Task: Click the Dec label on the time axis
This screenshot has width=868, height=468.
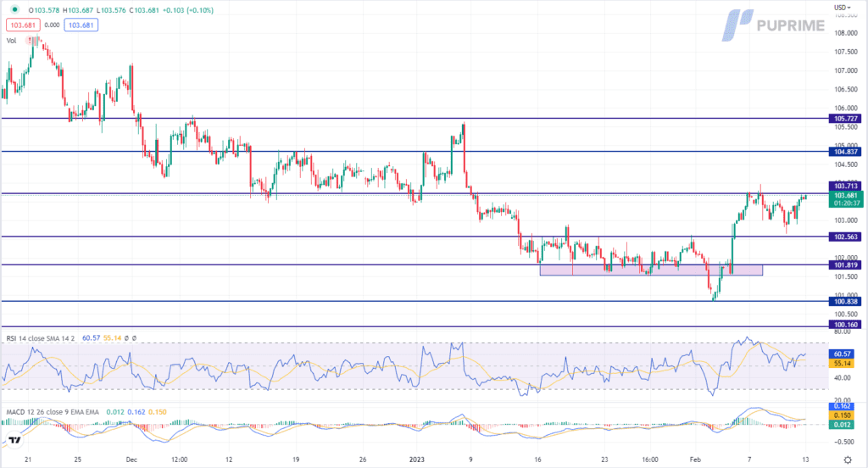Action: (131, 460)
